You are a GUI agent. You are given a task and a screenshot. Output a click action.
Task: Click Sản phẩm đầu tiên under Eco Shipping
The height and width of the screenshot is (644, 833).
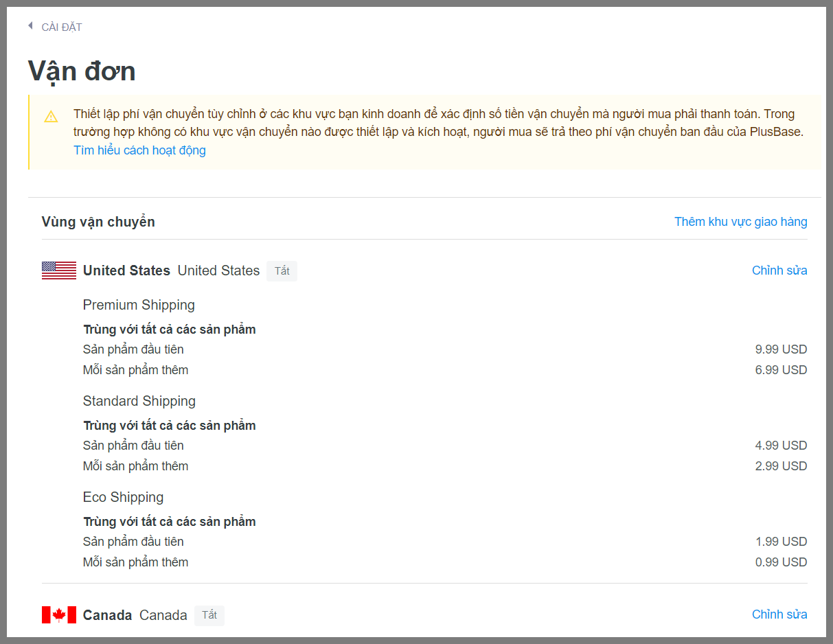133,542
